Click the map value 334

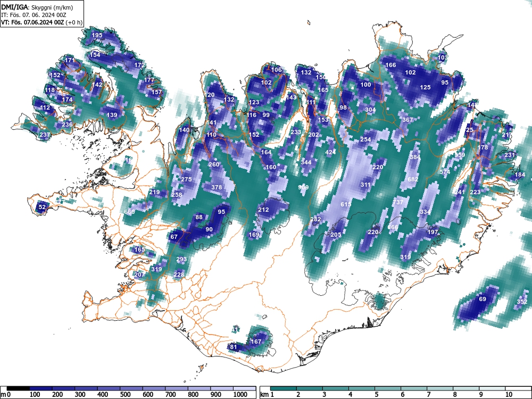(425, 212)
